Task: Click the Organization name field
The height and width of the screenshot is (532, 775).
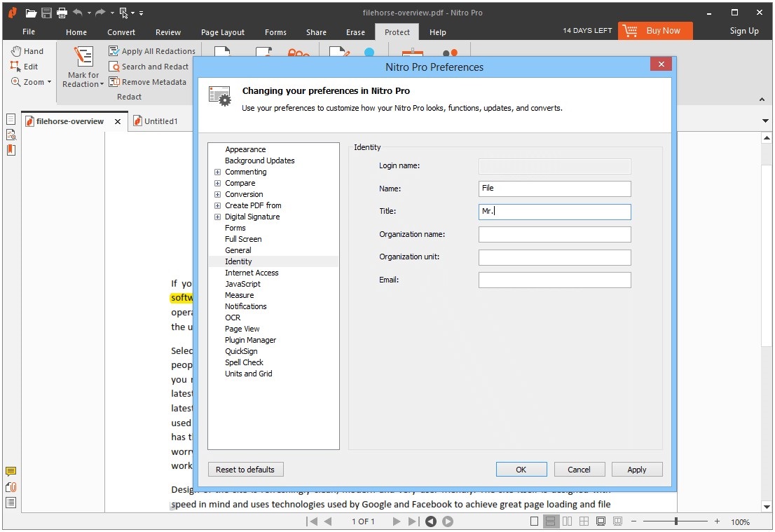Action: 554,234
